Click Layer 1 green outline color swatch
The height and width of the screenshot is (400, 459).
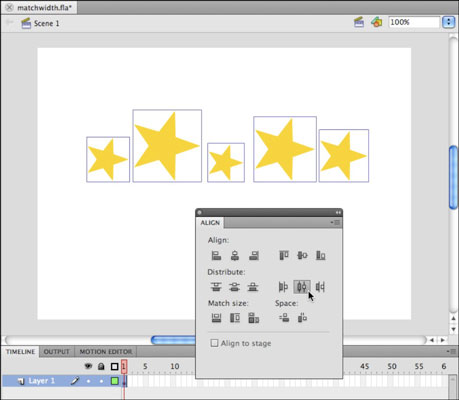(115, 381)
